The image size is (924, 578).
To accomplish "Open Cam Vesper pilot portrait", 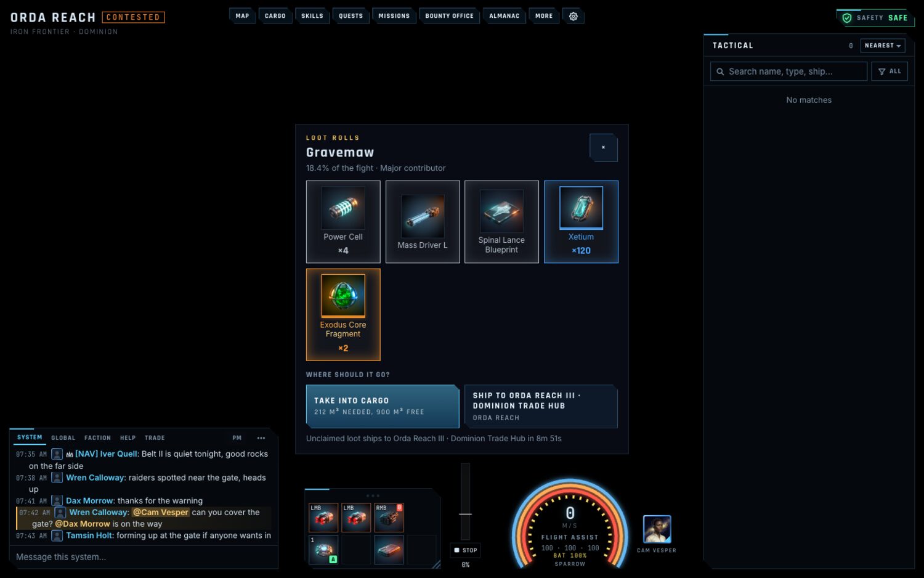I will pos(657,529).
